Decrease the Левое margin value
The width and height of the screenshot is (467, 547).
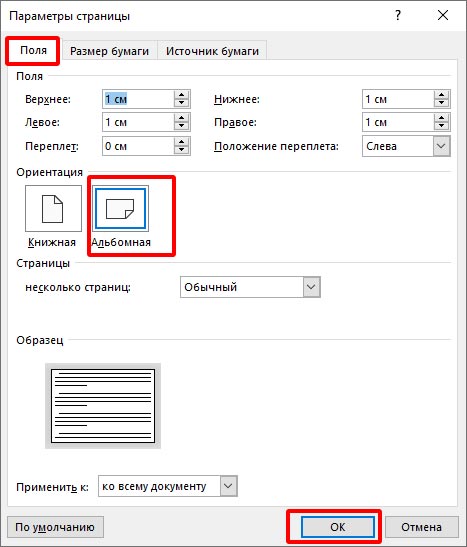(x=181, y=126)
